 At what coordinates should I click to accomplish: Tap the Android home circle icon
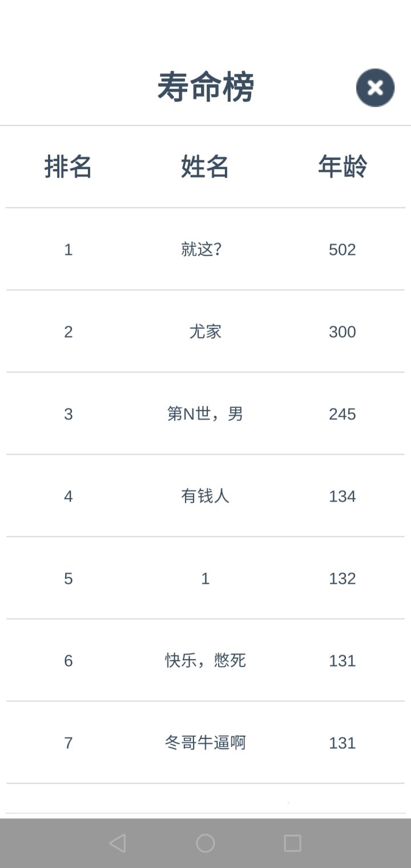[205, 843]
